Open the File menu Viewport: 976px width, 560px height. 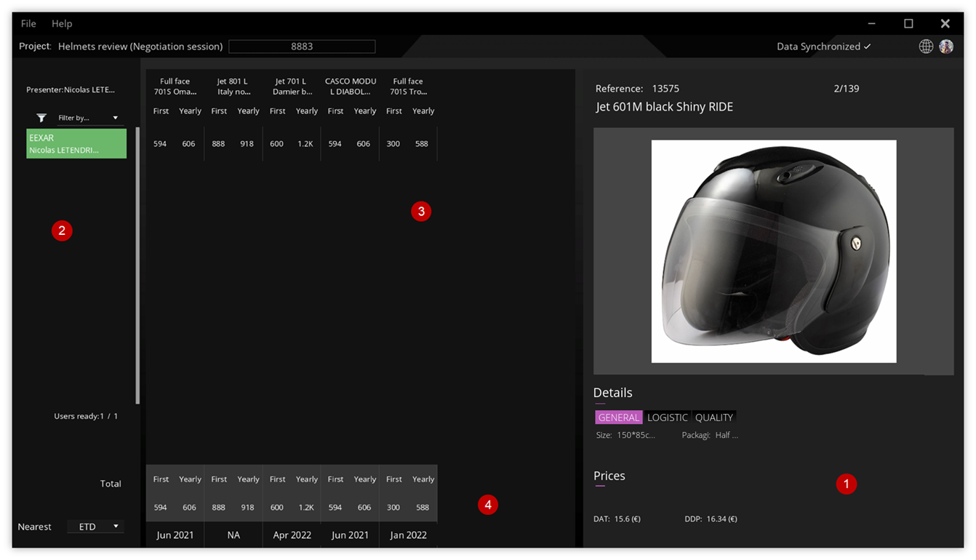28,23
